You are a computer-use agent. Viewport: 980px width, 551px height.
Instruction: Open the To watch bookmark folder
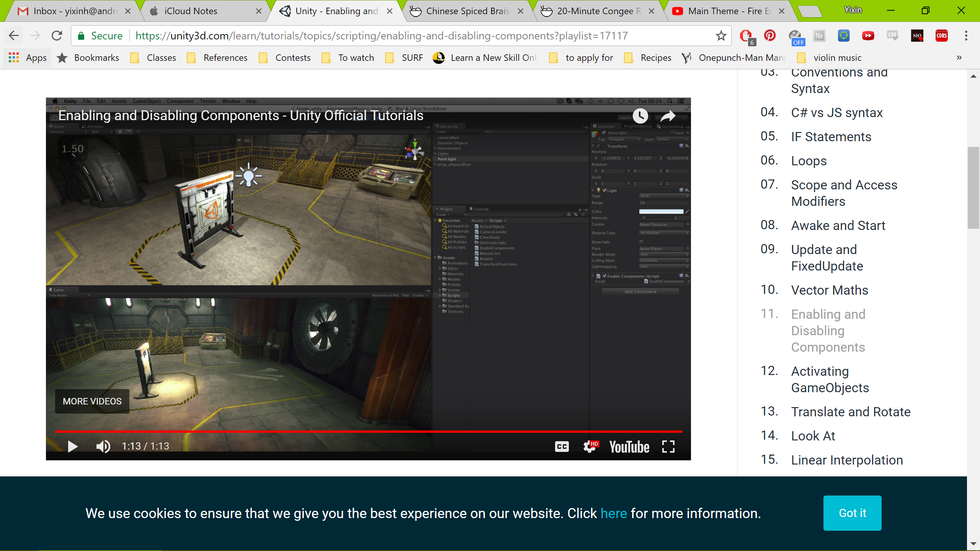348,58
